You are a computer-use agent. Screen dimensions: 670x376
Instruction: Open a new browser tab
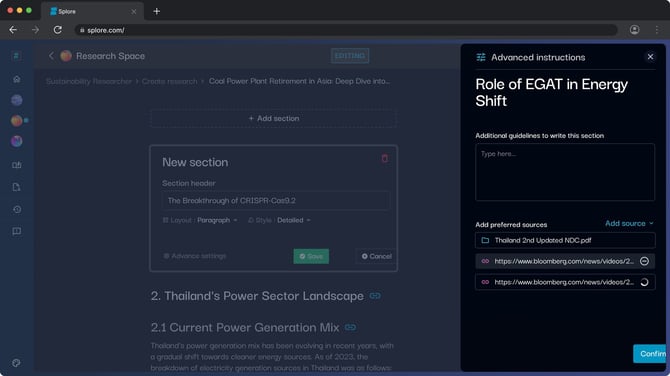click(156, 12)
